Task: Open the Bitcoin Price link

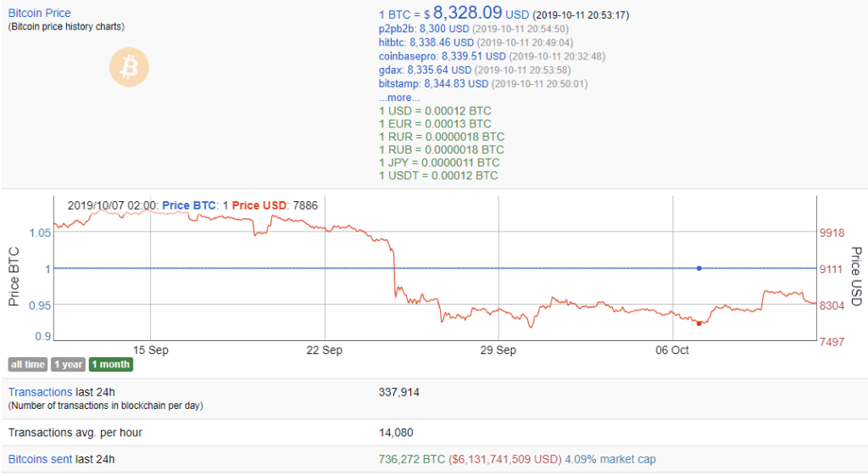Action: click(39, 14)
